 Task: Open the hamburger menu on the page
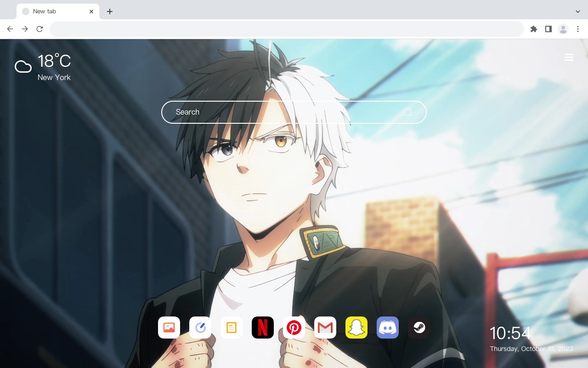point(569,57)
